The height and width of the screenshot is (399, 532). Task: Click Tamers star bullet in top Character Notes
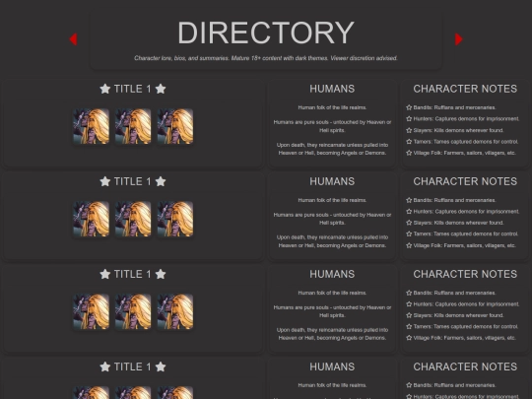coord(409,142)
